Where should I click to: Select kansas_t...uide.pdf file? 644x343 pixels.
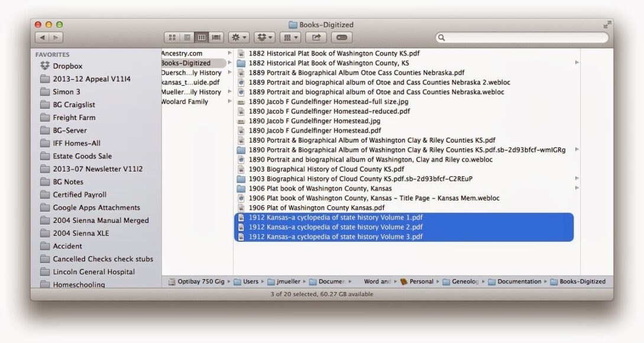190,82
